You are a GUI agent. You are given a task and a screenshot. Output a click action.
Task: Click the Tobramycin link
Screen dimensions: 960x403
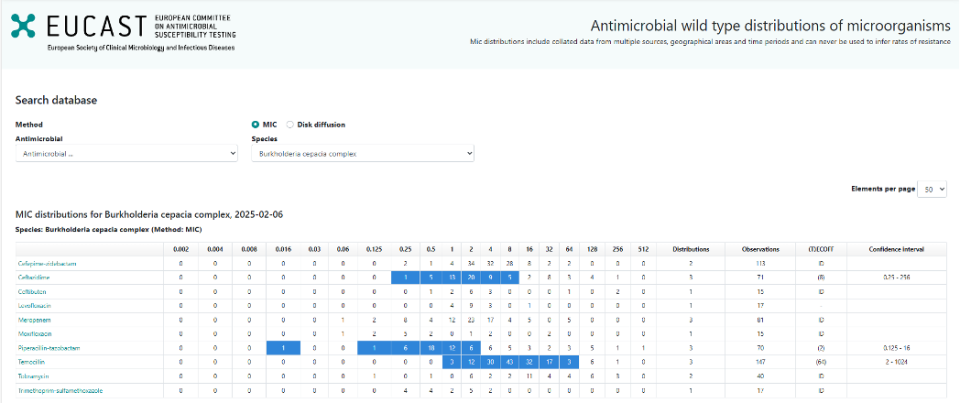34,376
